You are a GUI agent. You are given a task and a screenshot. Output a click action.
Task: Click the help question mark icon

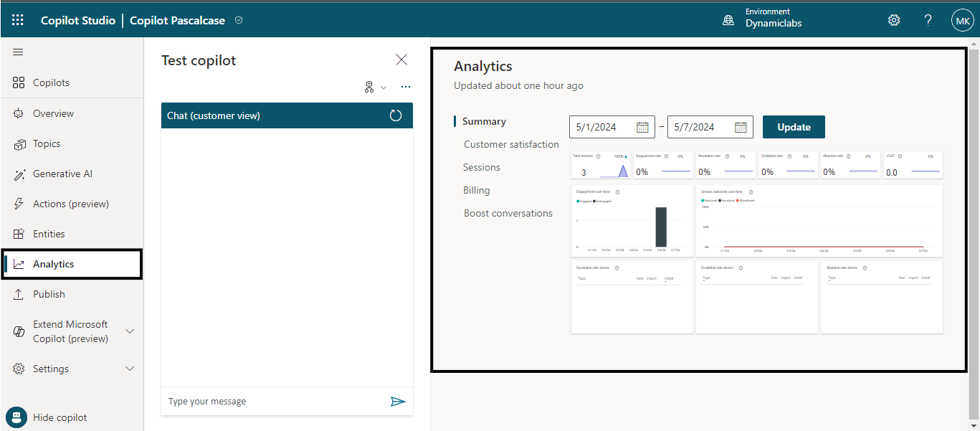pos(928,20)
